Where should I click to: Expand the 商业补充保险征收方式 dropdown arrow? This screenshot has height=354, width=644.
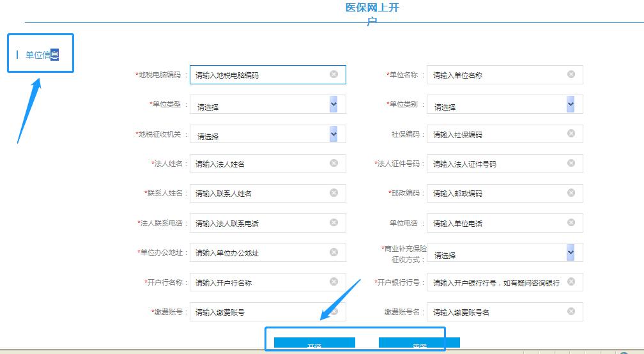tap(571, 252)
